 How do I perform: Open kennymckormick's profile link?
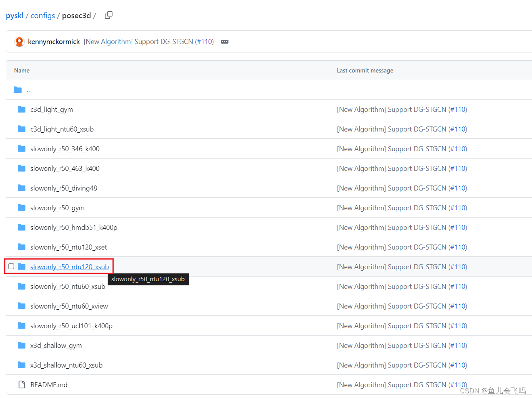pyautogui.click(x=54, y=42)
